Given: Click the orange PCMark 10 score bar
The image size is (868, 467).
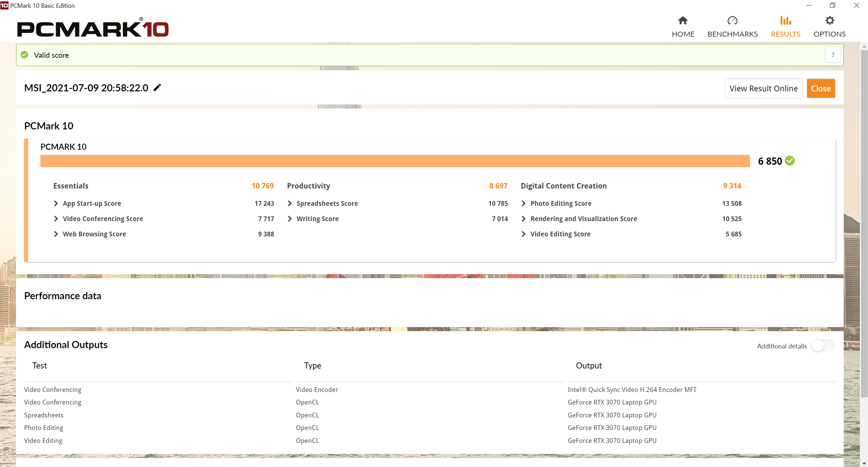Looking at the screenshot, I should click(395, 161).
